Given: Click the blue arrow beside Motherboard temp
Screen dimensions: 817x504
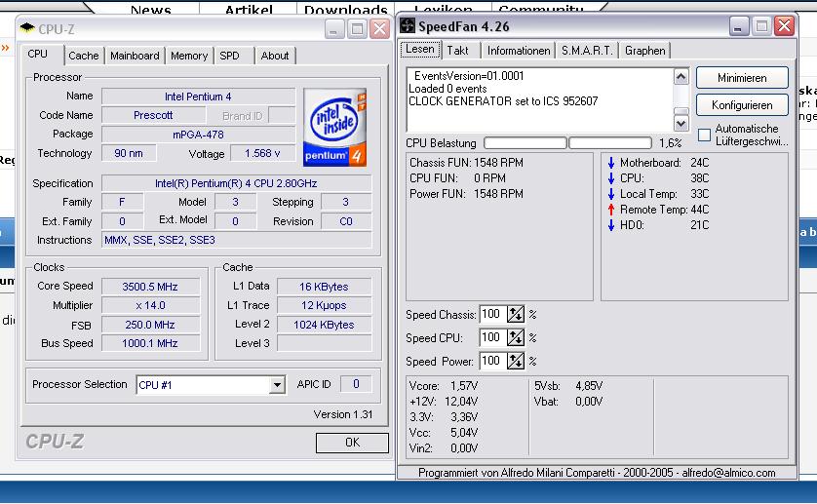Looking at the screenshot, I should click(x=611, y=163).
